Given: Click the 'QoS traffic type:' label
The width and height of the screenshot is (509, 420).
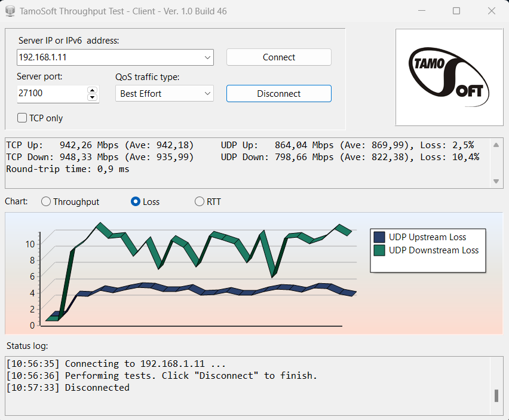Looking at the screenshot, I should [x=148, y=77].
